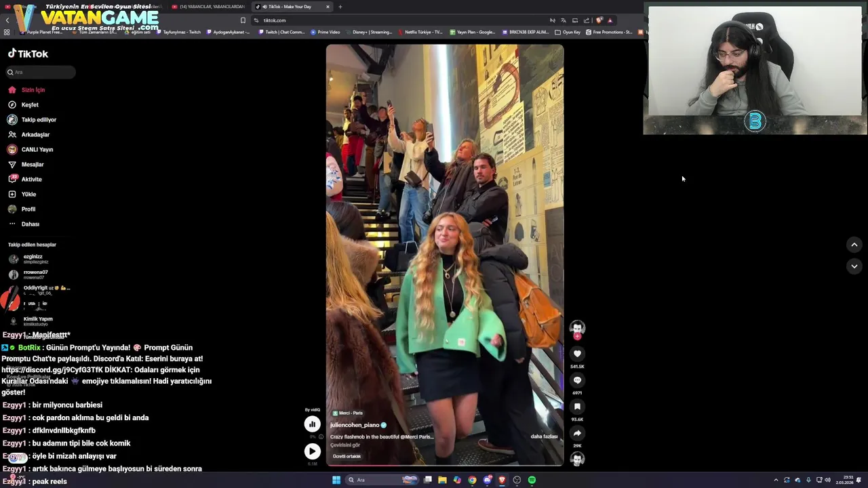
Task: Open Brave browser from taskbar
Action: point(502,480)
